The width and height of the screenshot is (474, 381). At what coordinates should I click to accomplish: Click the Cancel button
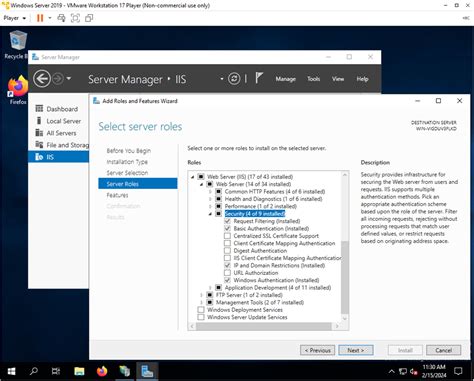click(444, 350)
